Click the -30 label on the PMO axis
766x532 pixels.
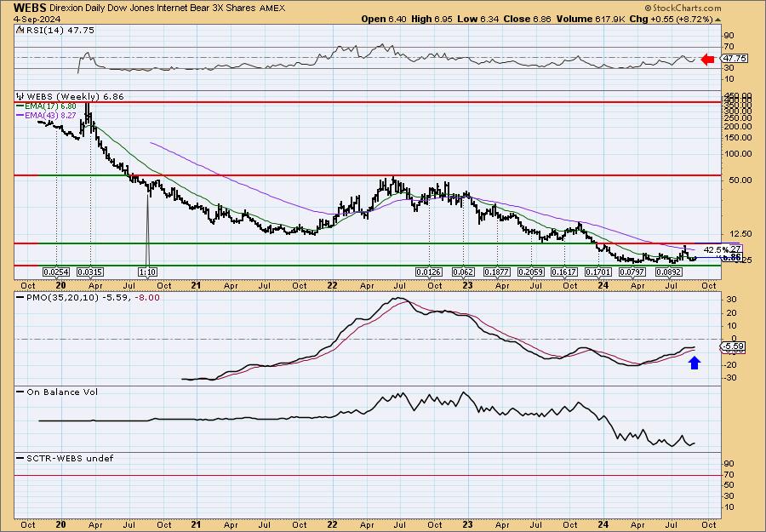[731, 378]
